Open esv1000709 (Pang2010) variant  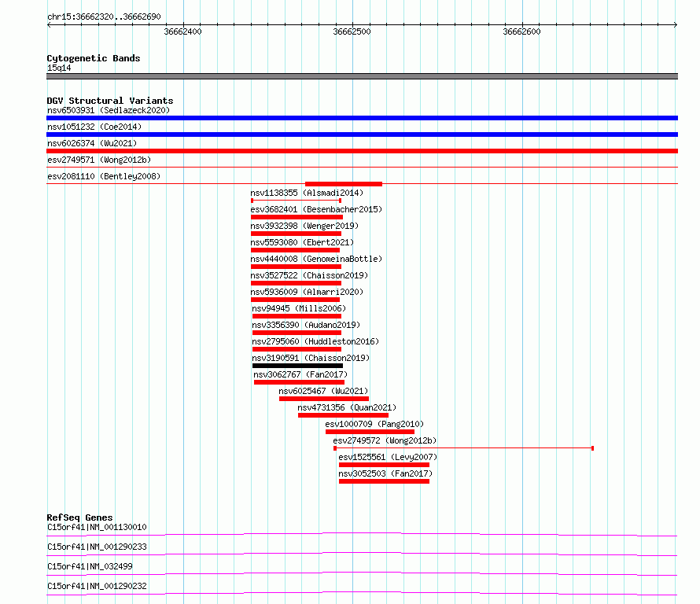374,424
